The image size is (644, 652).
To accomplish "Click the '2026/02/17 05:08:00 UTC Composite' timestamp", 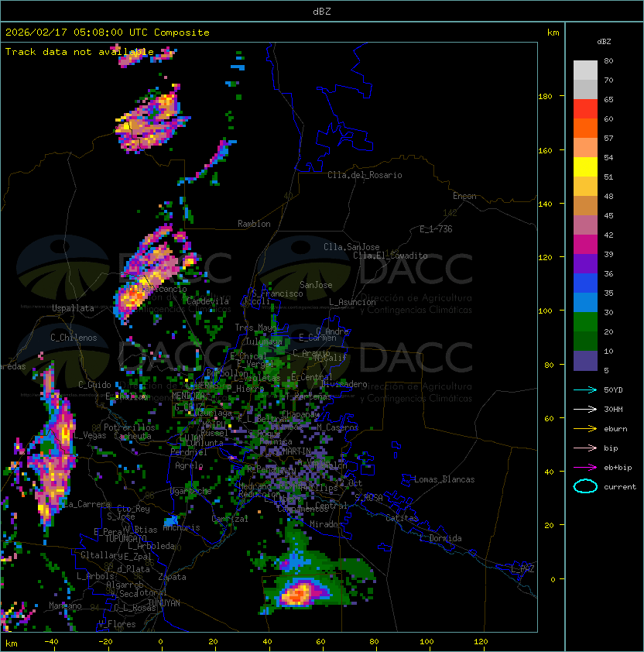I will 108,32.
